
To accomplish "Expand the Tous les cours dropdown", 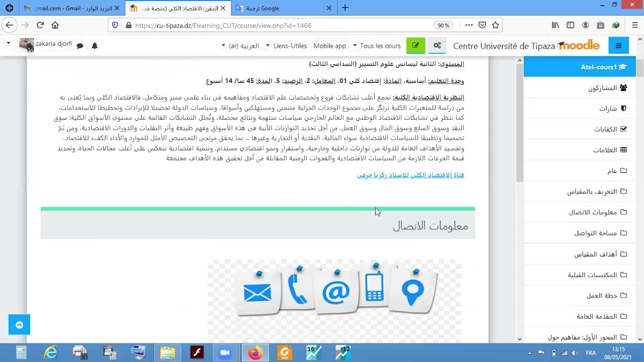I will coord(376,46).
